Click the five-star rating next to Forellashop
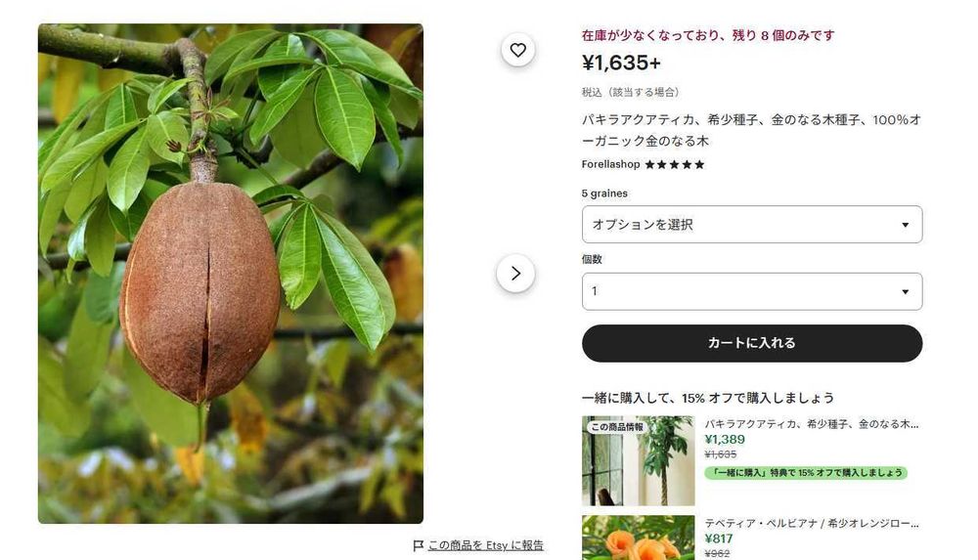The height and width of the screenshot is (560, 978). click(674, 164)
